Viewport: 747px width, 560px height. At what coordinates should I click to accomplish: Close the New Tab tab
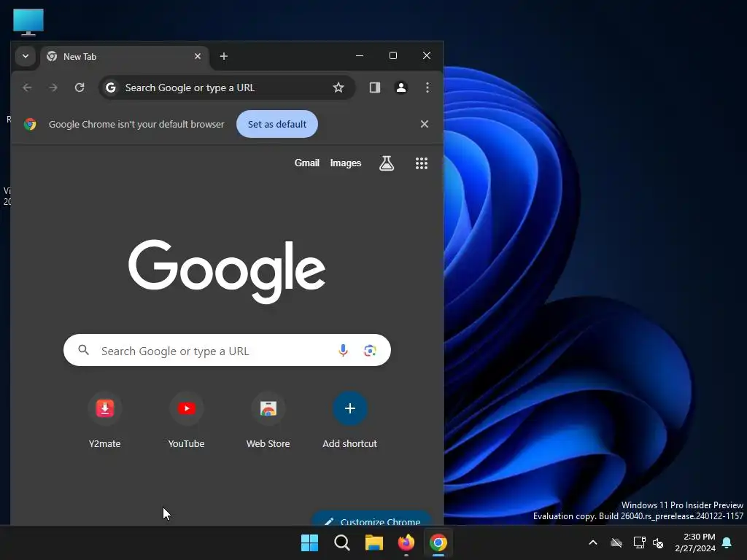pos(197,56)
